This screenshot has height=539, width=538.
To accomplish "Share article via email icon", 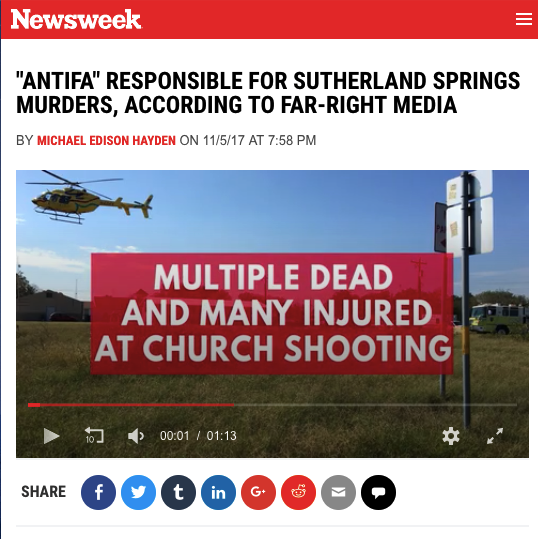I will point(338,492).
